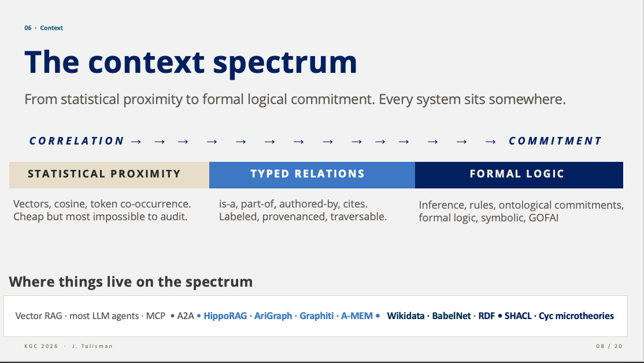The height and width of the screenshot is (363, 644).
Task: Select the TYPED RELATIONS blue band
Action: pos(312,175)
